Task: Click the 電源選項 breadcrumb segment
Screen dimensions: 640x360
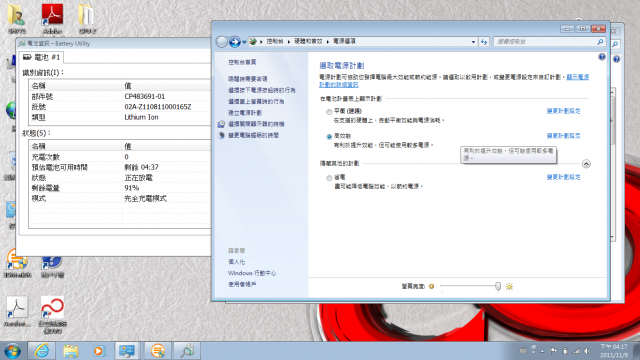Action: point(344,41)
